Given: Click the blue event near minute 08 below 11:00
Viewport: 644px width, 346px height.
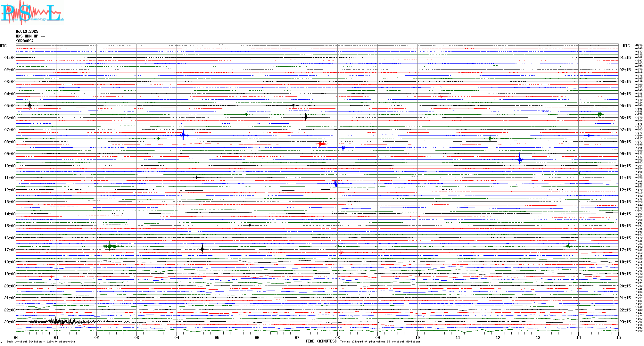Looking at the screenshot, I should [336, 184].
